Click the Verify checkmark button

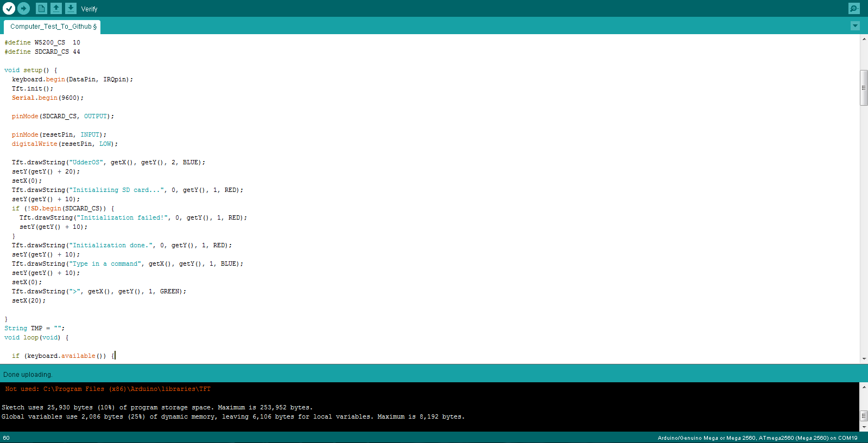[9, 9]
